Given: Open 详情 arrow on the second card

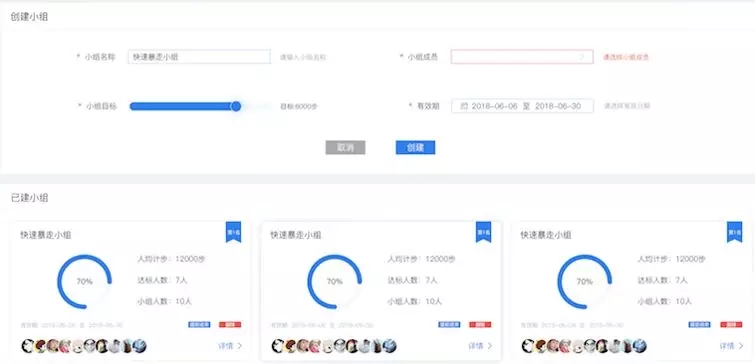Looking at the screenshot, I should click(481, 346).
